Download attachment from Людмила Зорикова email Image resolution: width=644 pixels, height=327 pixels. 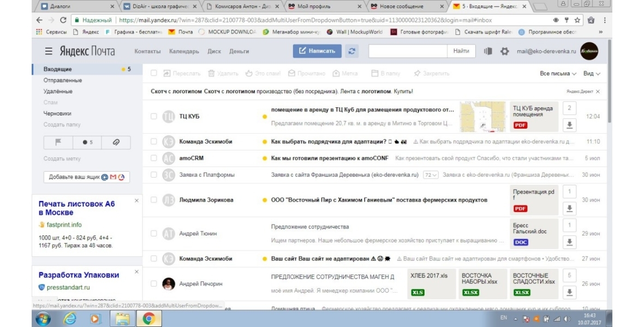coord(569,208)
